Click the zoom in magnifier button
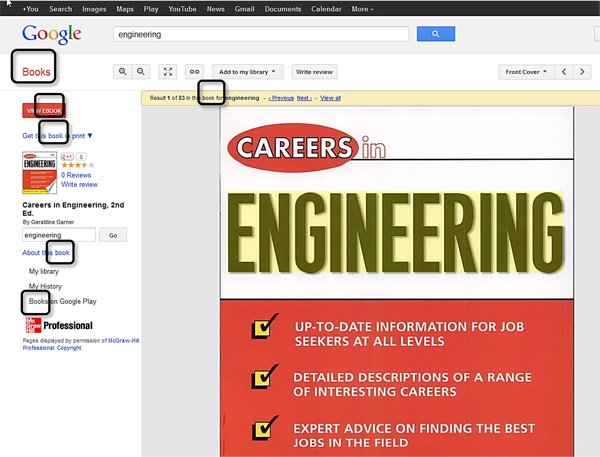 (x=122, y=72)
